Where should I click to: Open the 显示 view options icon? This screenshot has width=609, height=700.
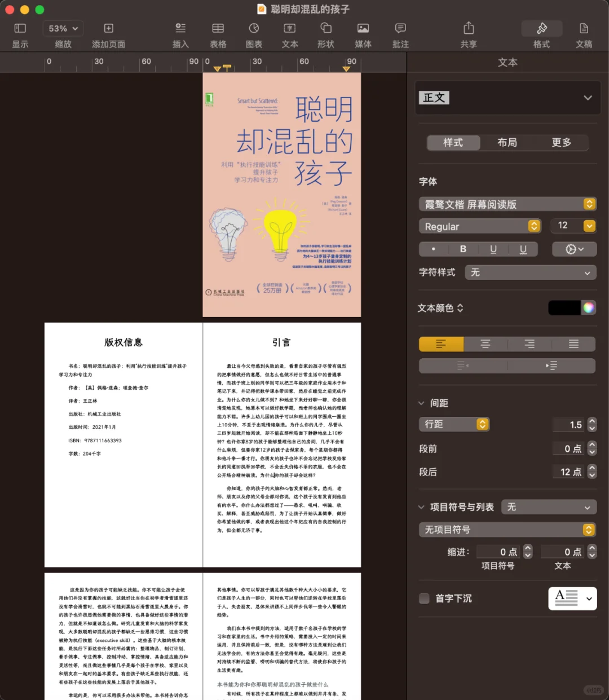click(x=20, y=28)
